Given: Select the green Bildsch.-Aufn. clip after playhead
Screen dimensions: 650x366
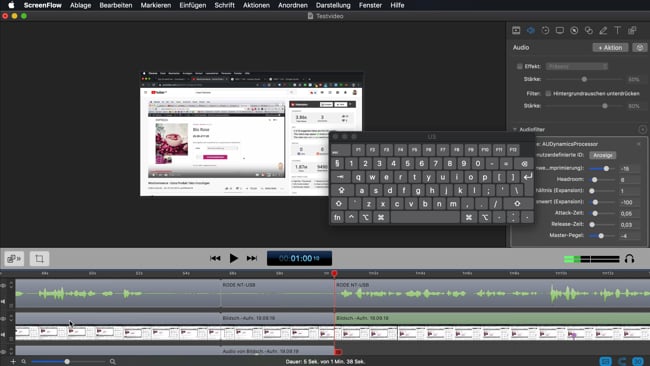Looking at the screenshot, I should [x=492, y=318].
